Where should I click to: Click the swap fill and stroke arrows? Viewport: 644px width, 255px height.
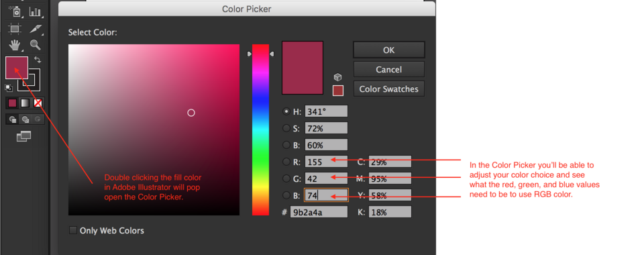[38, 60]
